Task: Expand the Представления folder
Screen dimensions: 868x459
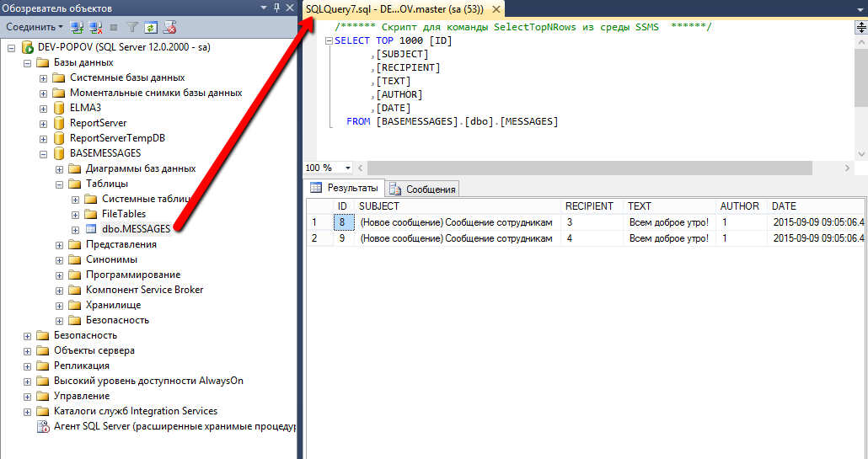Action: point(59,244)
